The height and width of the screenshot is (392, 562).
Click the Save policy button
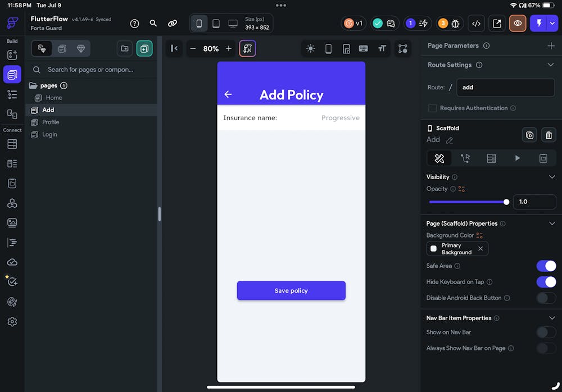pyautogui.click(x=291, y=291)
